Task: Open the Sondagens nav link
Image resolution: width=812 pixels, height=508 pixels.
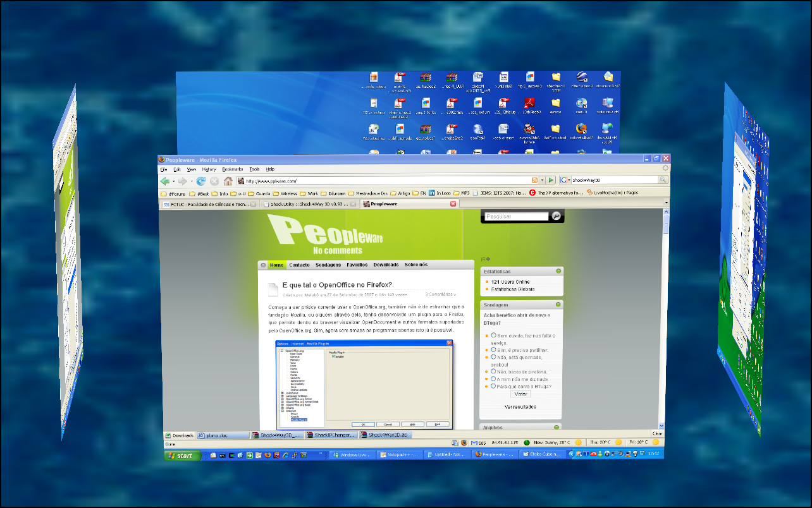Action: [x=328, y=265]
